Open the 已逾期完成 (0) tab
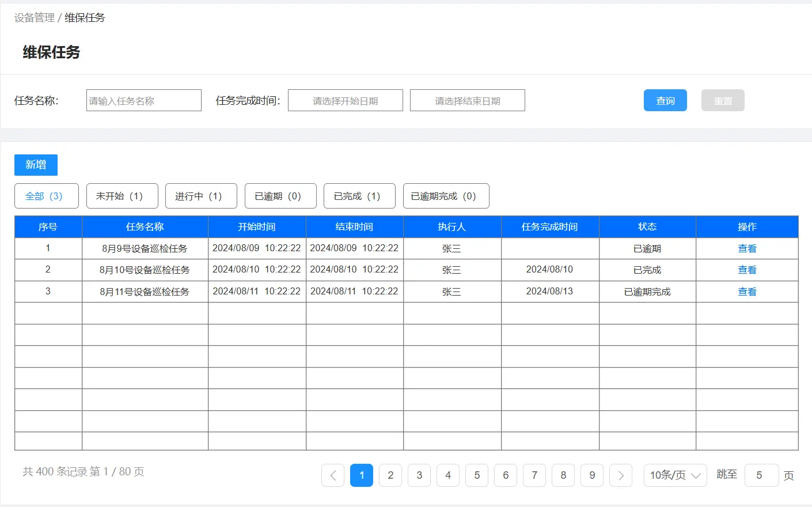 [446, 196]
